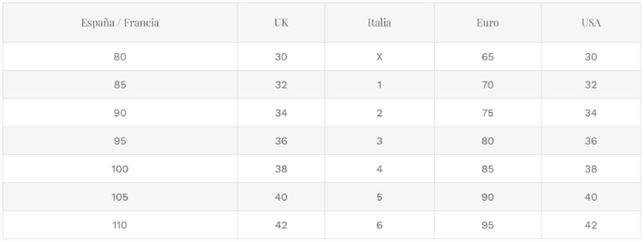This screenshot has width=644, height=242.
Task: Select the X cell in Italia column
Action: [379, 57]
